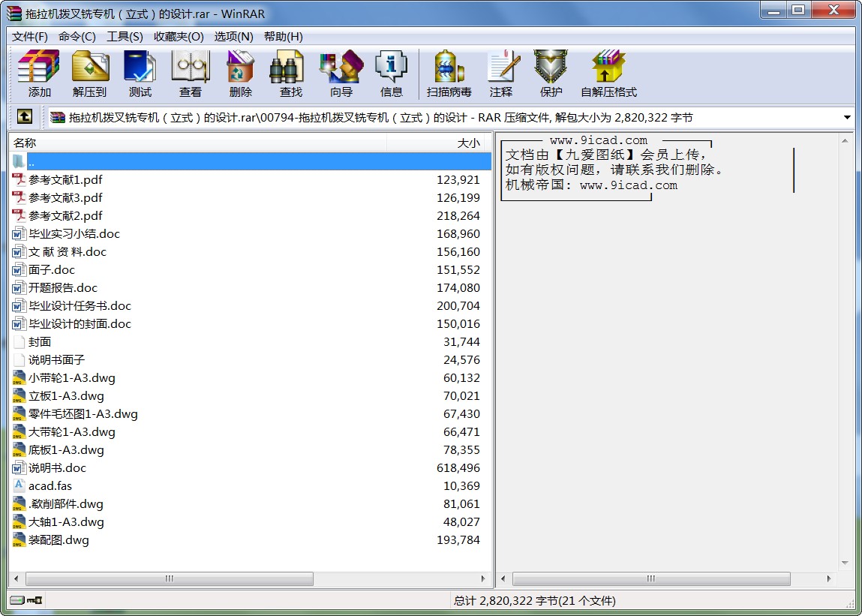Click the size value 618,496
The width and height of the screenshot is (862, 616).
point(458,468)
